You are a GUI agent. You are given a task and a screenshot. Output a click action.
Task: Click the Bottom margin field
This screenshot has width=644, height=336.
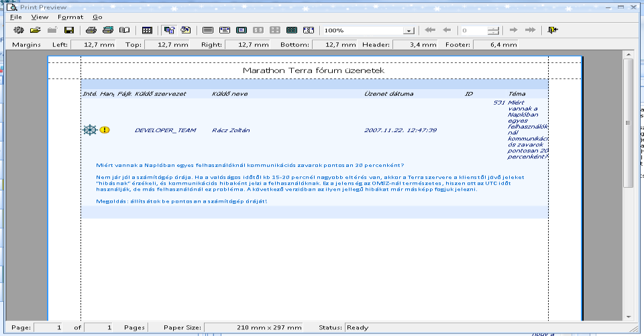point(334,44)
